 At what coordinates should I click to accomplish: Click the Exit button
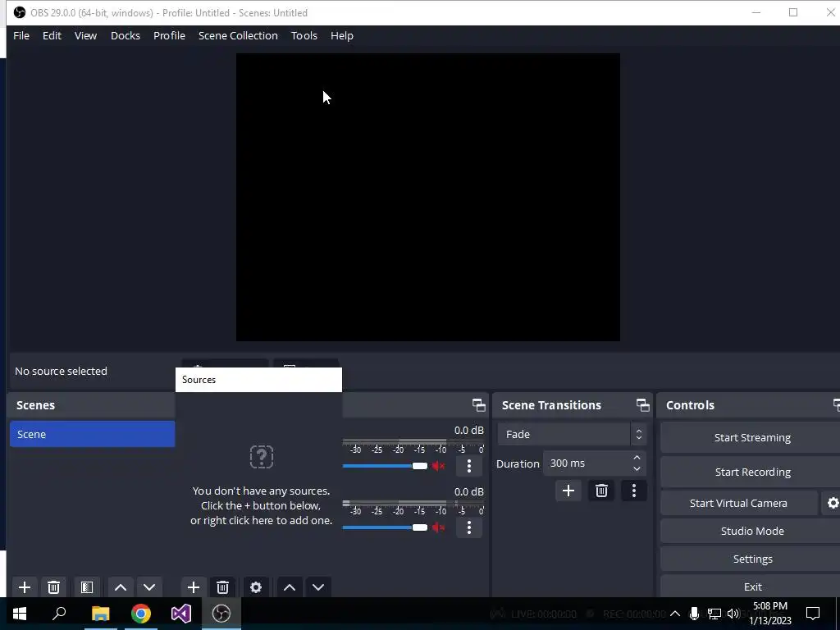pos(751,587)
